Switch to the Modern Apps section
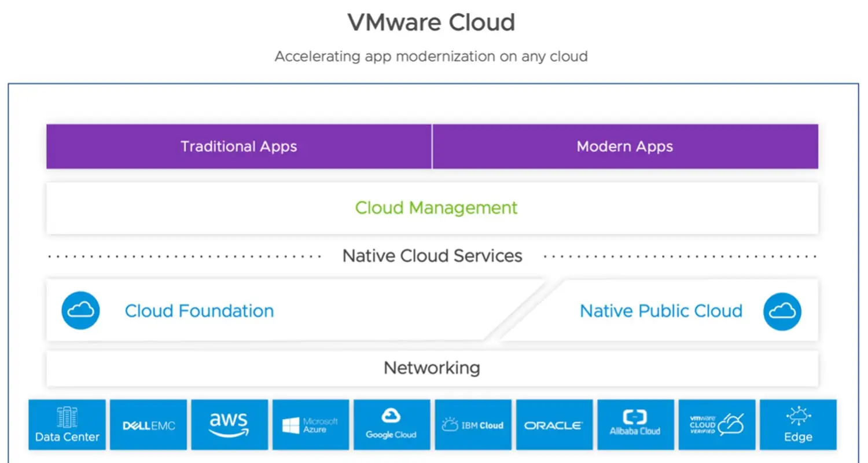The height and width of the screenshot is (463, 868). coord(624,146)
